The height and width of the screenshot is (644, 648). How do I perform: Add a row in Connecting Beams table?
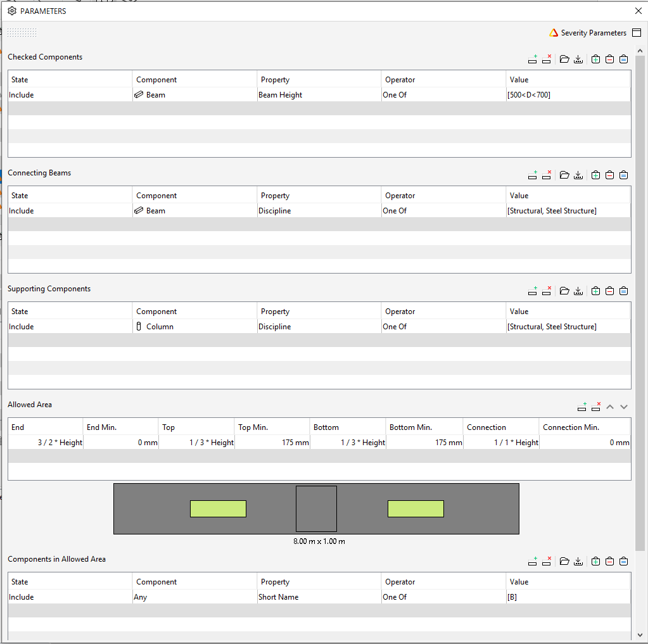pyautogui.click(x=532, y=175)
